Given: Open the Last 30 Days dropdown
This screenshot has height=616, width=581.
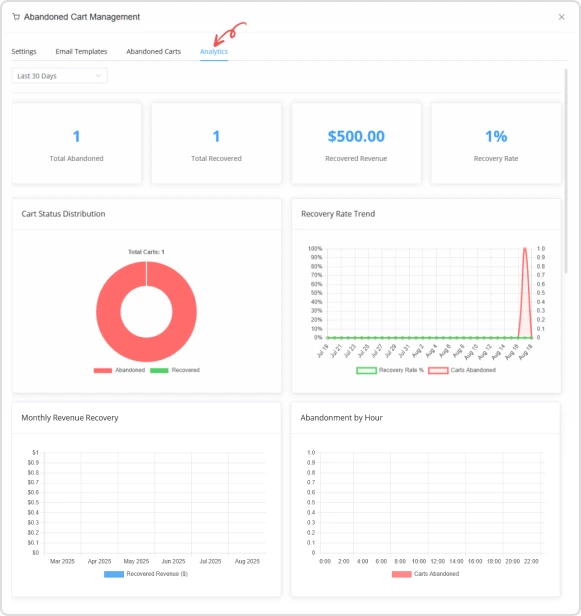Looking at the screenshot, I should [x=59, y=76].
